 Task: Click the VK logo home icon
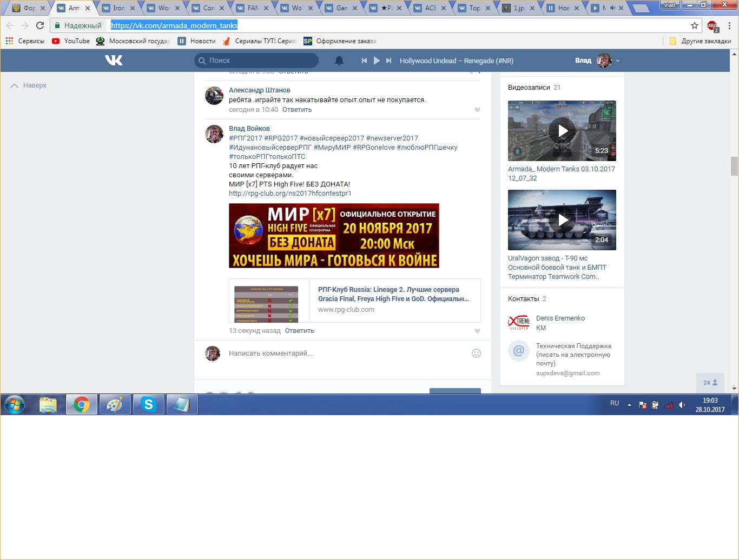[114, 61]
